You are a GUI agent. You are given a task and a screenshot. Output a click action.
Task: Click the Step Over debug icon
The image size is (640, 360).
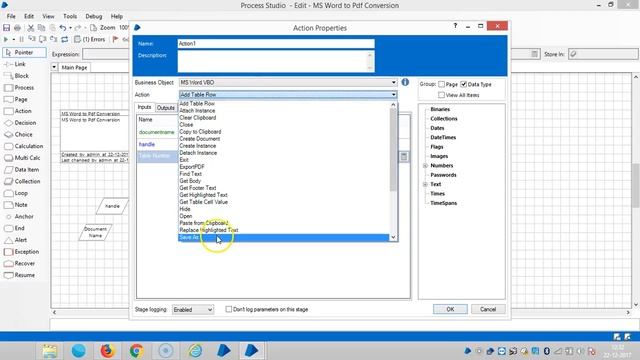[42, 40]
